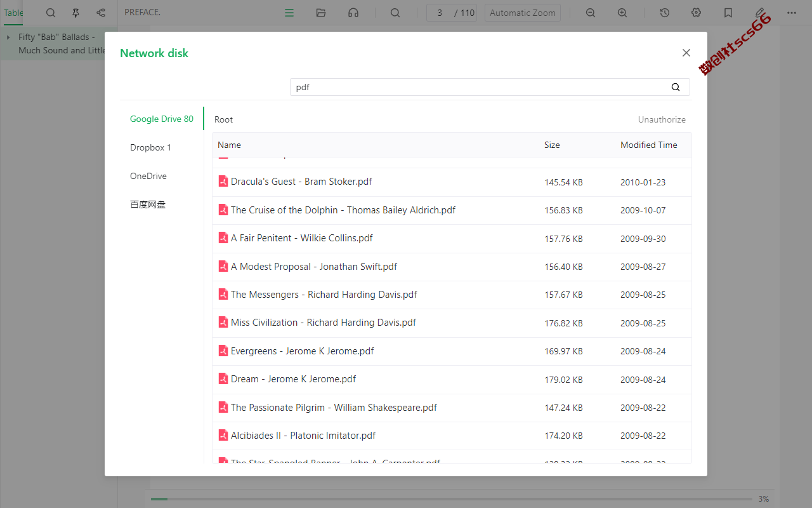Close the Network disk dialog
Image resolution: width=812 pixels, height=508 pixels.
[686, 53]
